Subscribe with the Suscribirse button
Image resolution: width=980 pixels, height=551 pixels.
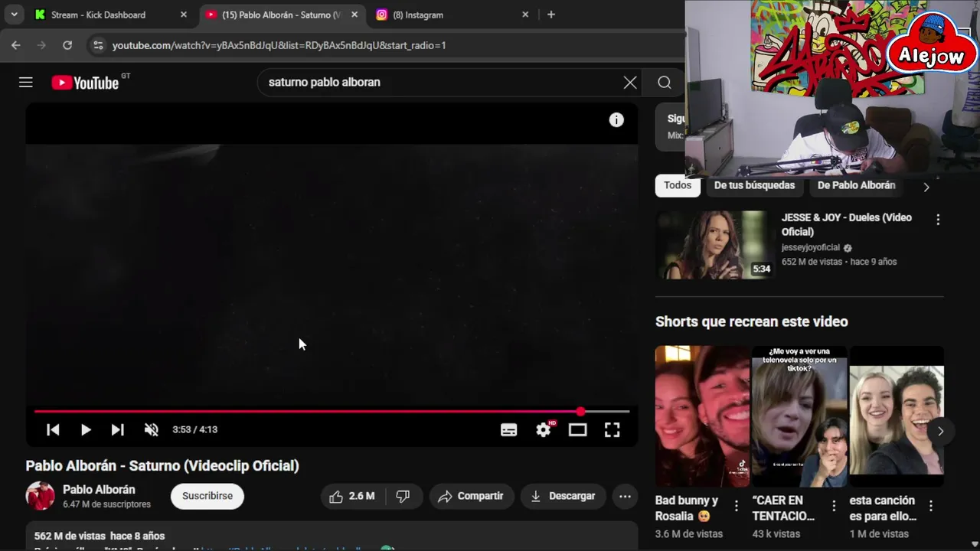click(207, 497)
